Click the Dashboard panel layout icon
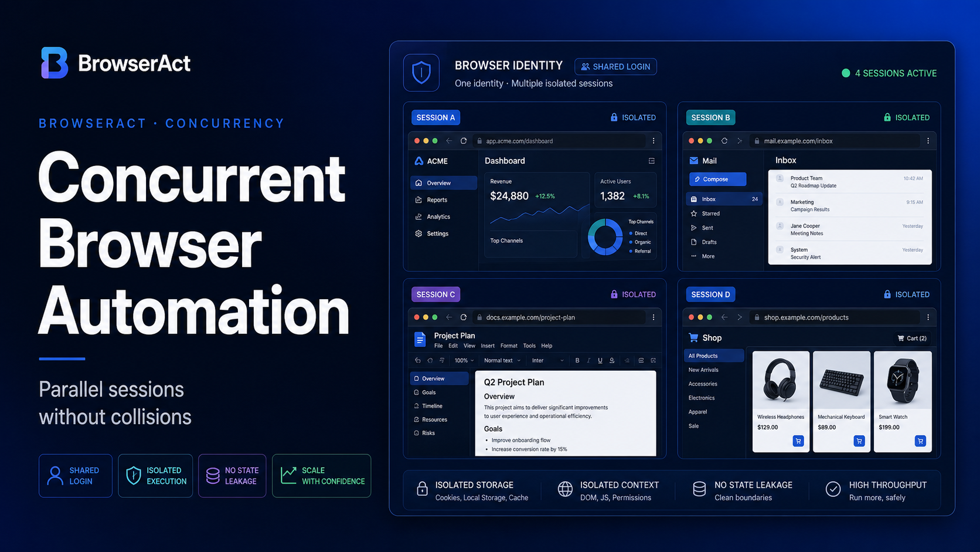The height and width of the screenshot is (552, 980). [x=651, y=161]
